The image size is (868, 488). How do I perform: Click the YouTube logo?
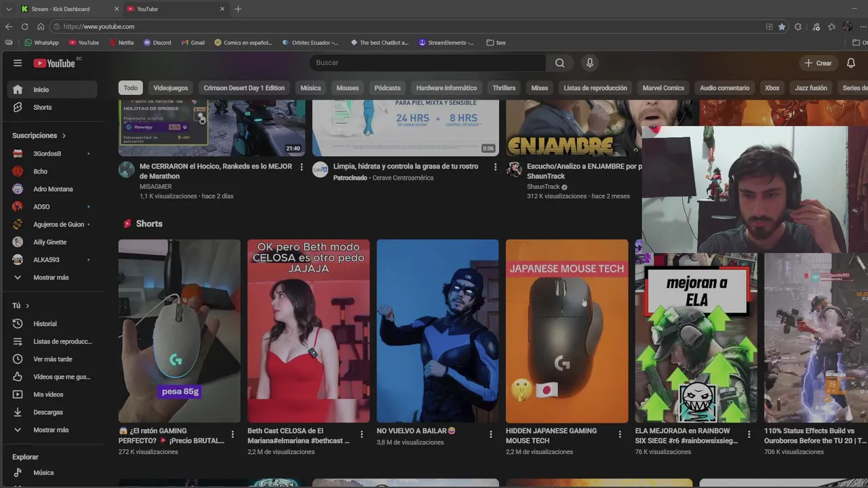pyautogui.click(x=54, y=63)
